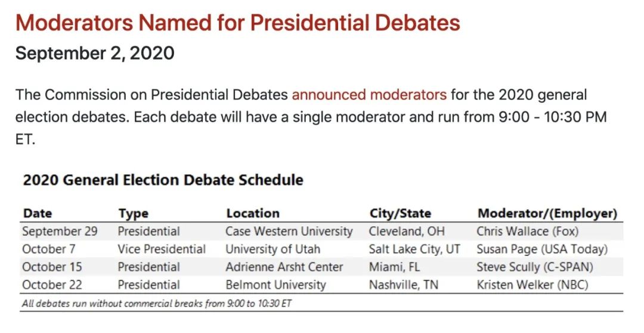This screenshot has width=644, height=333.
Task: Click the Location column header
Action: tap(253, 213)
